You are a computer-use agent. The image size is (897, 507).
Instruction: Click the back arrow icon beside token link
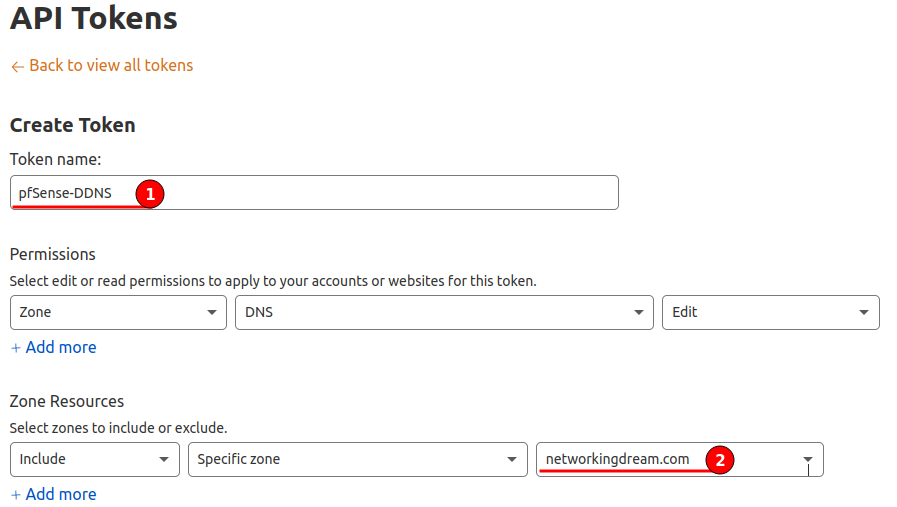17,67
